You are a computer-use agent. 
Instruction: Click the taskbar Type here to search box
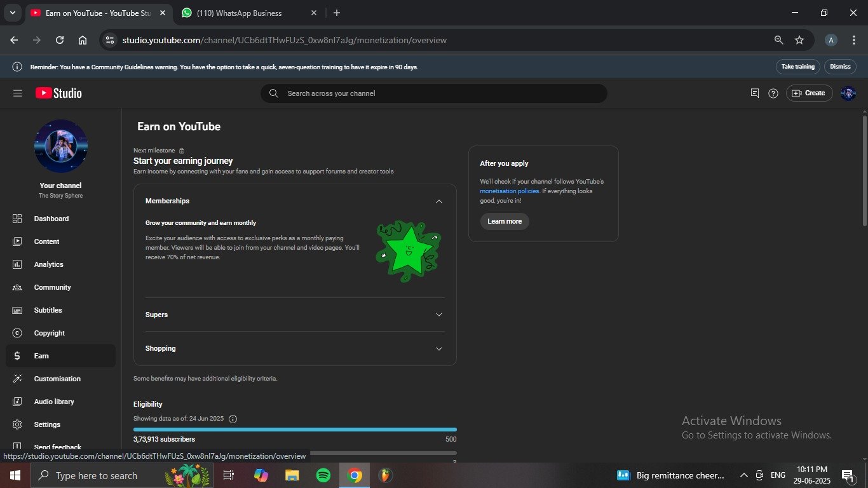[x=123, y=475]
